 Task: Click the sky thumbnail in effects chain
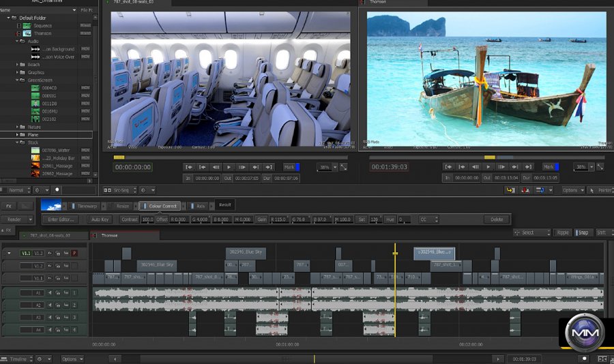(x=51, y=205)
